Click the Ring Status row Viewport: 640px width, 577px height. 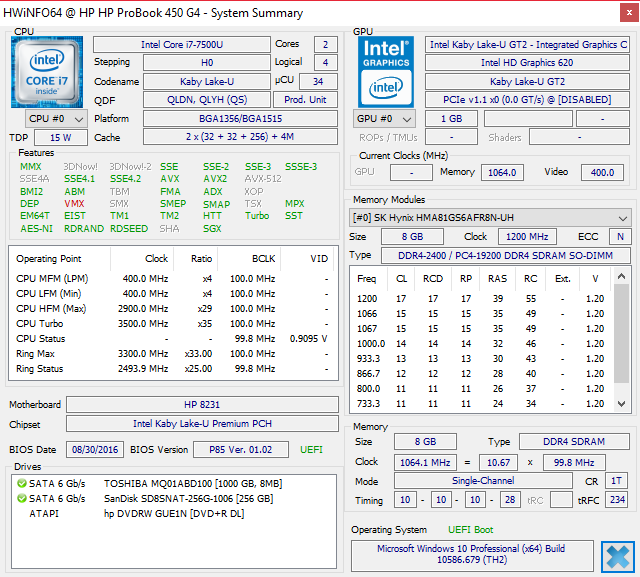[172, 368]
